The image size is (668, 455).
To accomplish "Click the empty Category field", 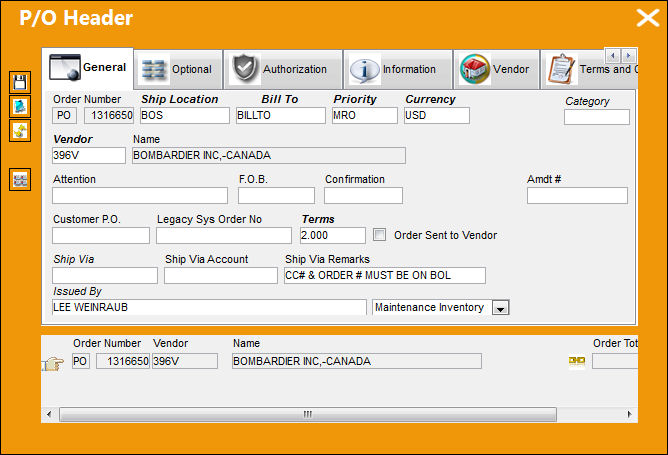I will pos(596,117).
